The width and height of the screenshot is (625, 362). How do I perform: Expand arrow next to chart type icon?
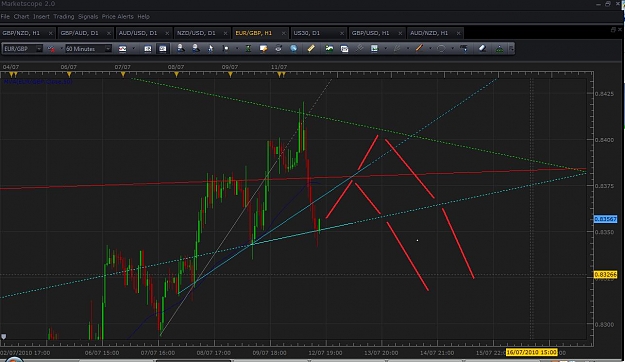[x=134, y=49]
